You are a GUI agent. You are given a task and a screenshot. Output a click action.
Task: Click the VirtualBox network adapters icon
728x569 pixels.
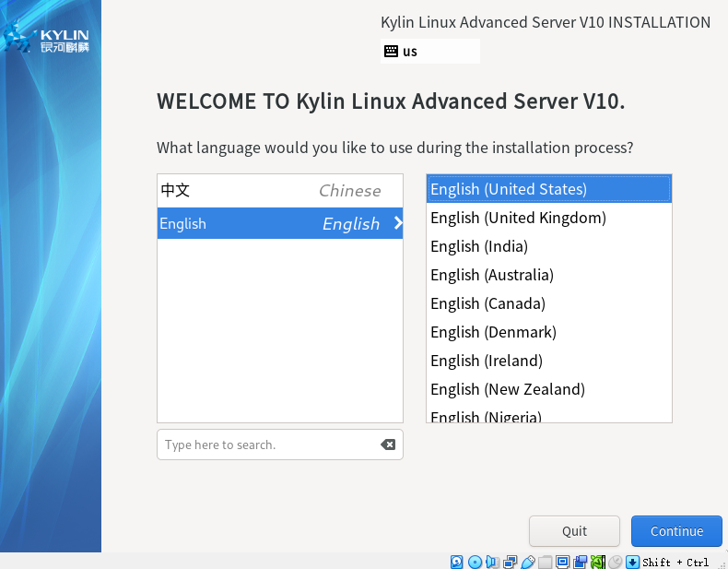511,562
